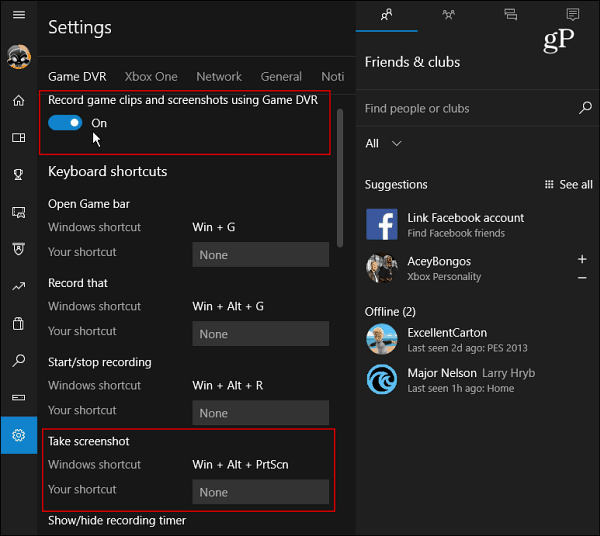Open Achievements trophy icon
Viewport: 600px width, 536px height.
[x=18, y=174]
